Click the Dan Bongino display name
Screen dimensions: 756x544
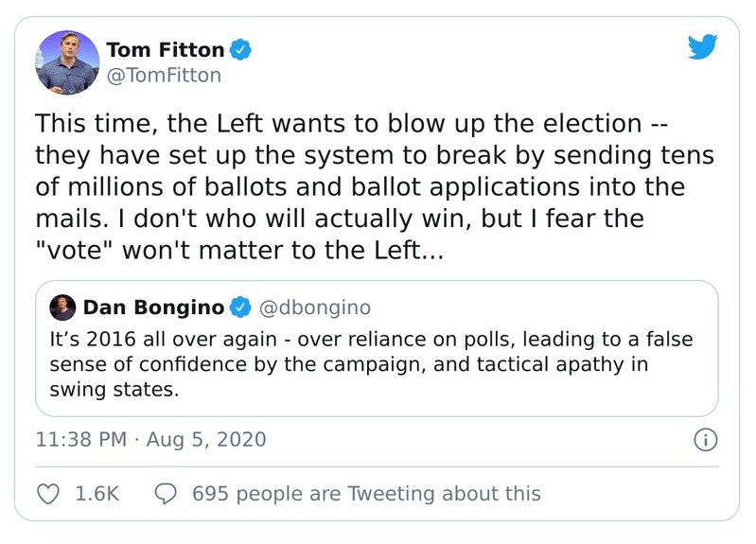[x=153, y=307]
